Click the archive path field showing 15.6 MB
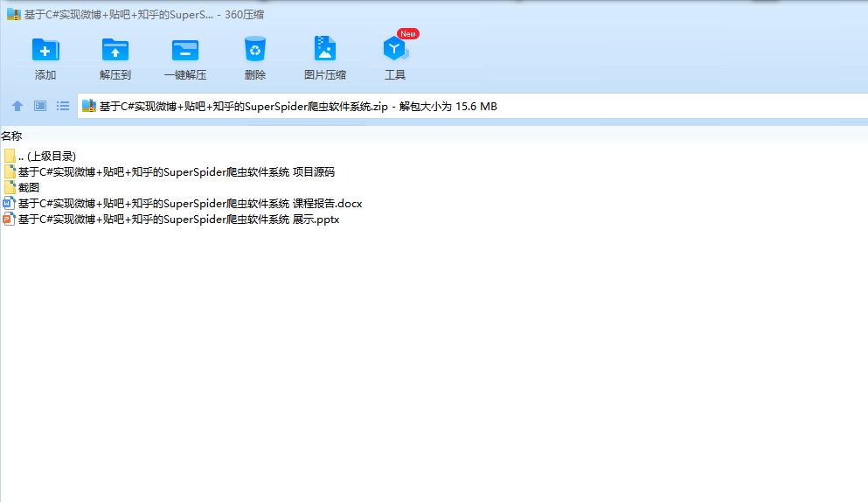This screenshot has width=868, height=502. (x=472, y=106)
